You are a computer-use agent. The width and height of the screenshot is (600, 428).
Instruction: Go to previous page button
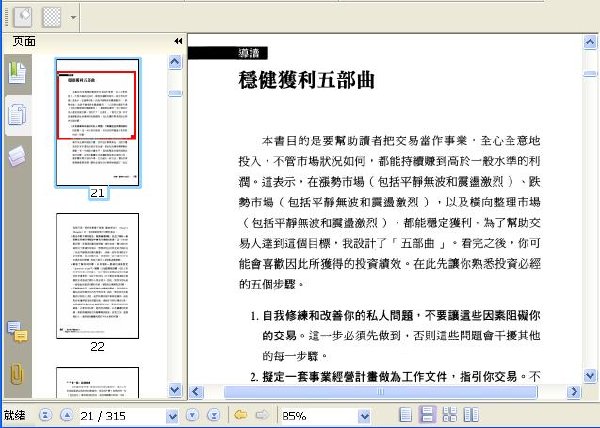(x=67, y=415)
